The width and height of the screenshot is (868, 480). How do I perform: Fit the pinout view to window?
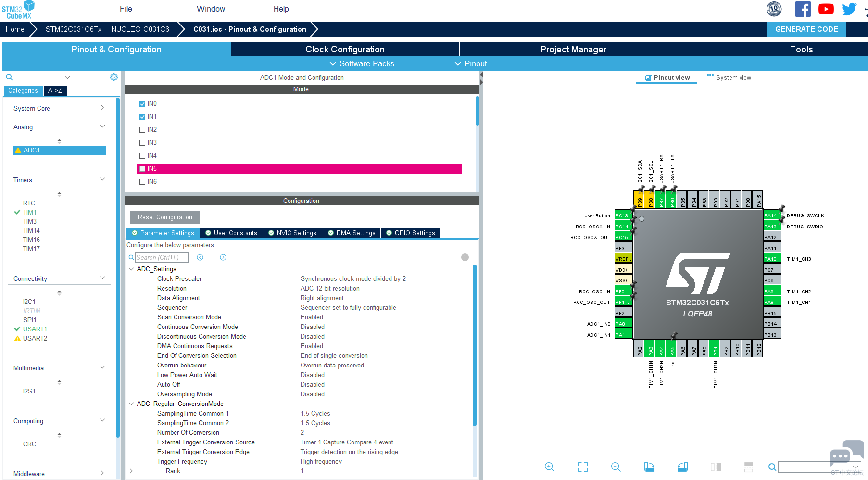583,467
